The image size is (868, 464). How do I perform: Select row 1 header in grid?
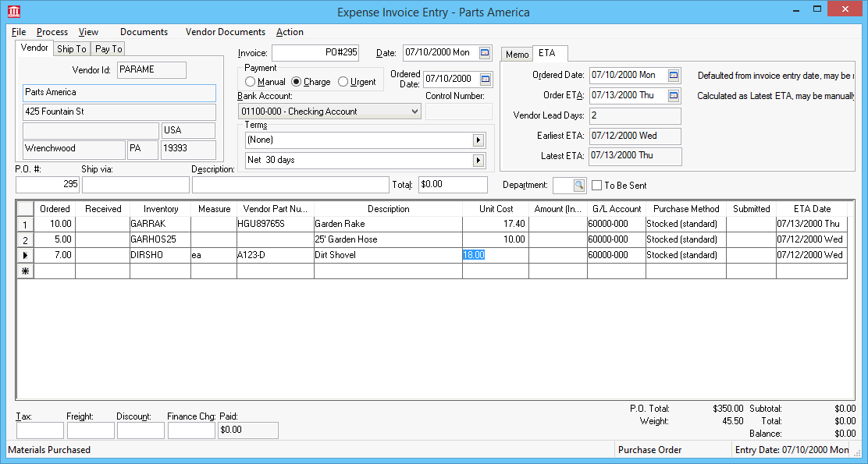pyautogui.click(x=26, y=225)
